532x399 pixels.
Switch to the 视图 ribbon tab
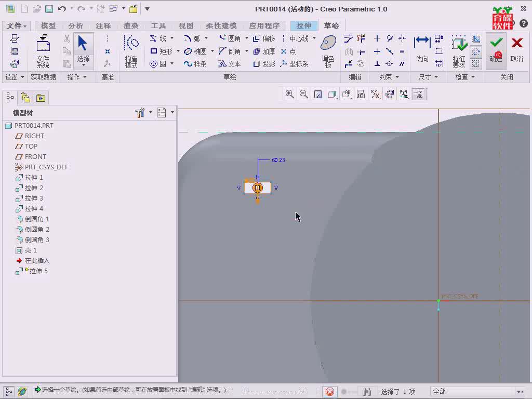click(x=186, y=26)
